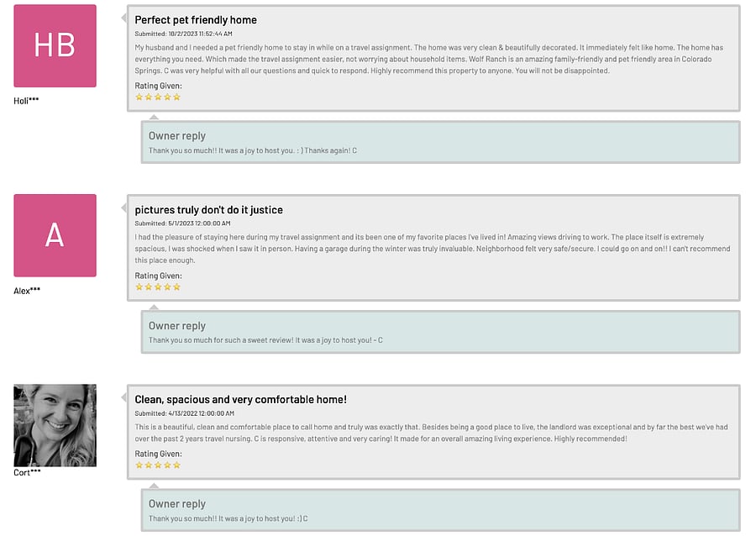The image size is (756, 536).
Task: Select 'Clean, spacious and very comfortable home!' title
Action: 240,399
